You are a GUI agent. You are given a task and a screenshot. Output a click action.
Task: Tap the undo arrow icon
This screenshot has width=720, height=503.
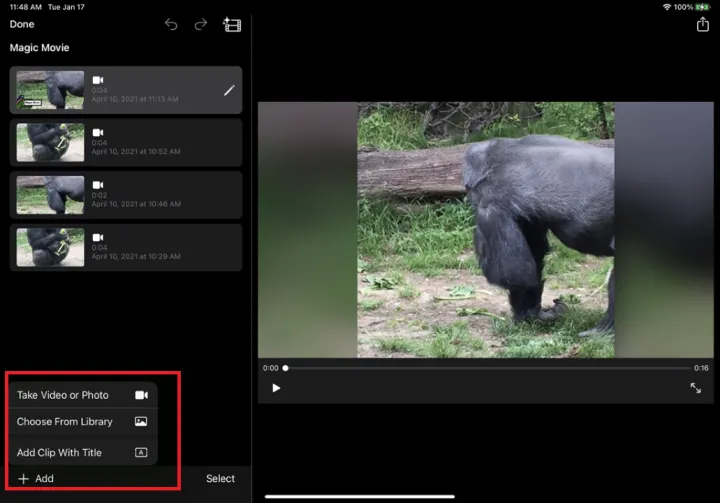click(171, 25)
